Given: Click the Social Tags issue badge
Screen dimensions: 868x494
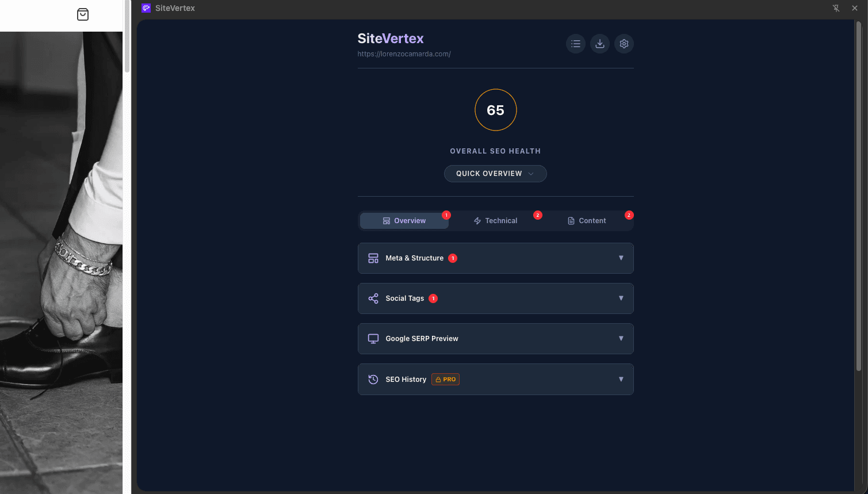Looking at the screenshot, I should click(x=433, y=298).
